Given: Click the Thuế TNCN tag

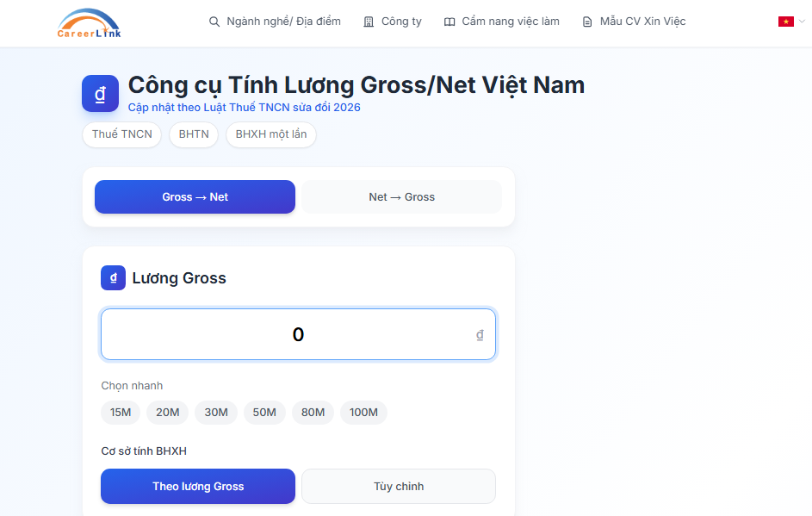Looking at the screenshot, I should click(x=121, y=134).
